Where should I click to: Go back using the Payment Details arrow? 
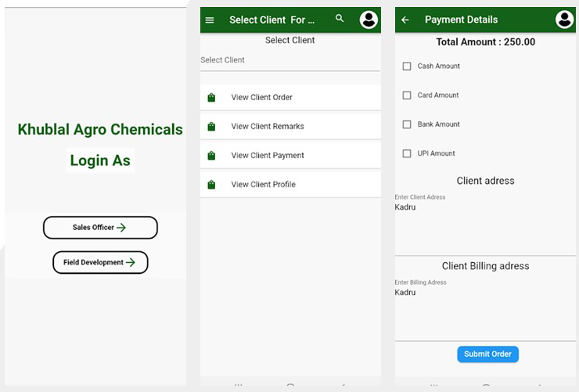tap(405, 20)
